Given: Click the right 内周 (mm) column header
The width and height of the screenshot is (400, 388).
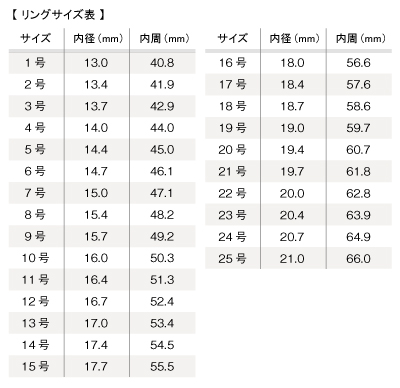Looking at the screenshot, I should pyautogui.click(x=361, y=39).
